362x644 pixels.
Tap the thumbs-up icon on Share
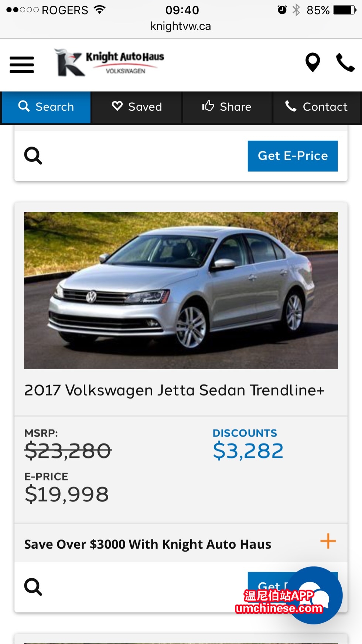coord(208,106)
